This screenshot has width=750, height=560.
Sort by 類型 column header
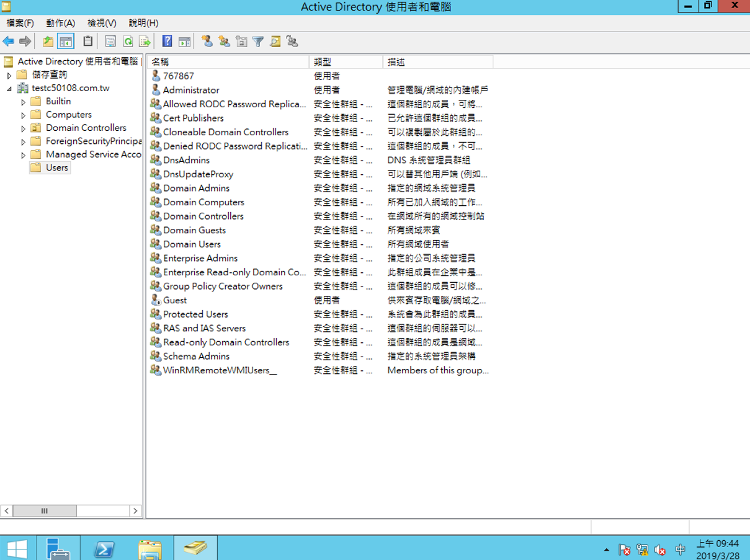pos(346,62)
